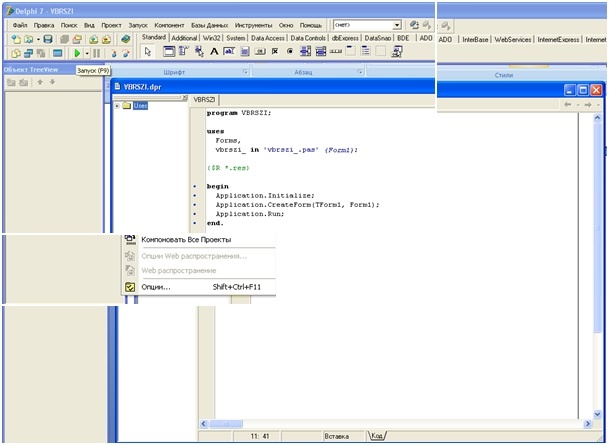
Task: Switch to the WebServices palette tab
Action: point(512,40)
